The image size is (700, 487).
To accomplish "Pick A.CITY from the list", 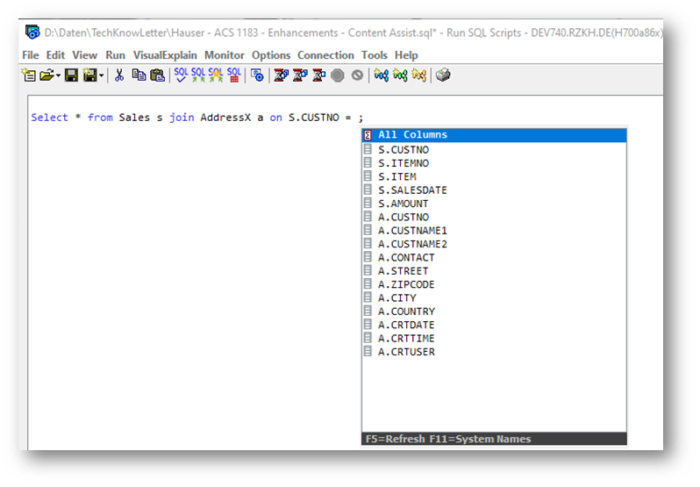I will tap(494, 298).
